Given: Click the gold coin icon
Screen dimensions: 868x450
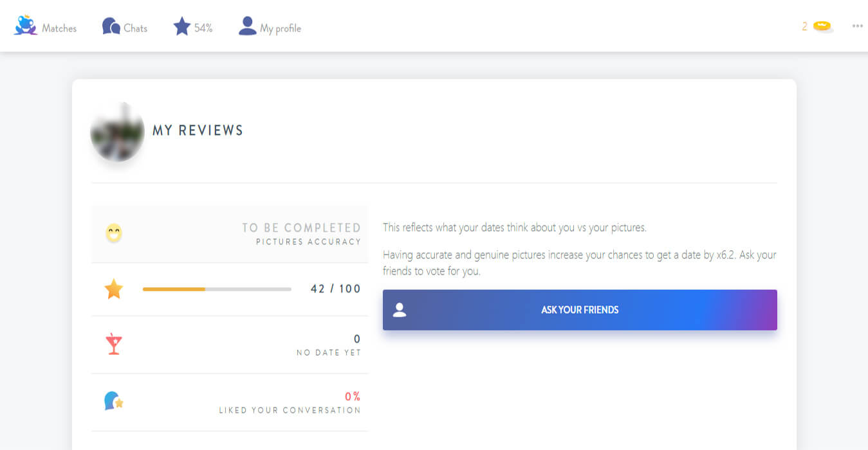Looking at the screenshot, I should click(x=822, y=26).
